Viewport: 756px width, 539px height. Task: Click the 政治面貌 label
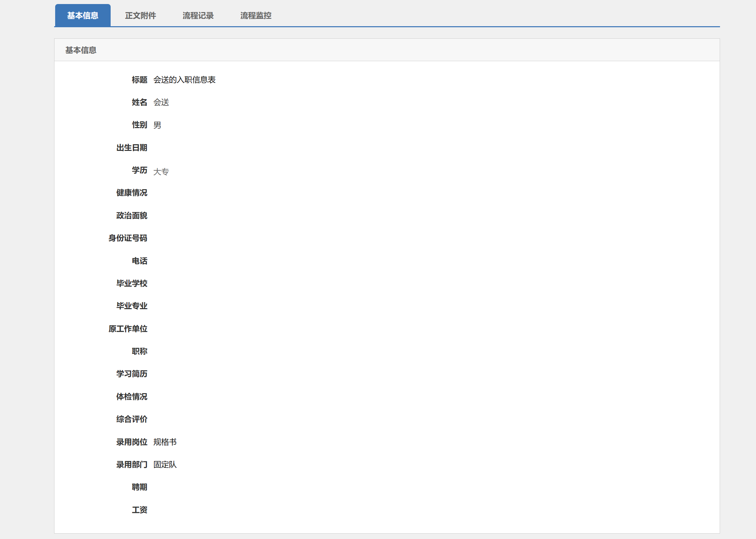[131, 215]
